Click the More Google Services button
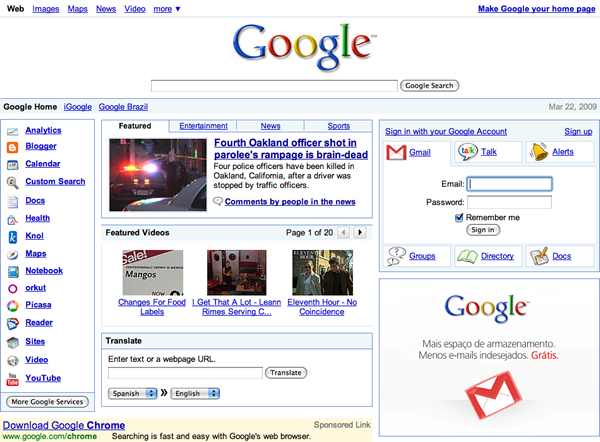Viewport: 600px width, 442px height. coord(47,402)
